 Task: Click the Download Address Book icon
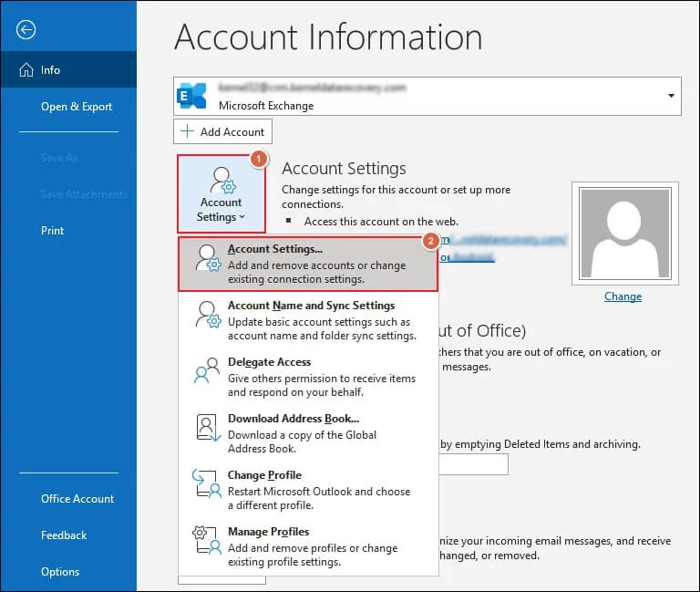pyautogui.click(x=208, y=427)
